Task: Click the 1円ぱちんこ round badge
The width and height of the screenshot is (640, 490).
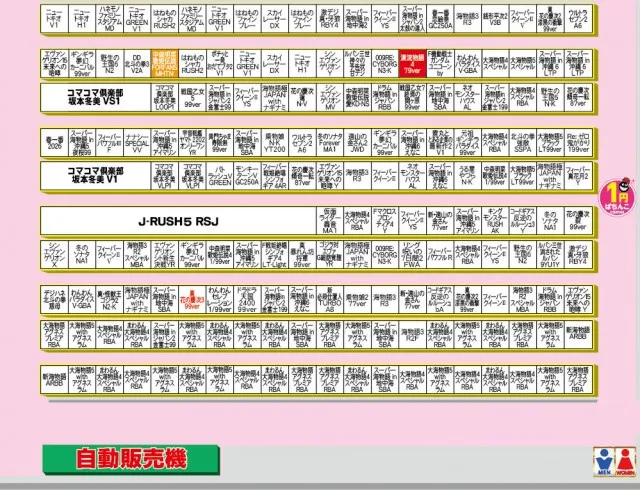Action: pos(617,197)
